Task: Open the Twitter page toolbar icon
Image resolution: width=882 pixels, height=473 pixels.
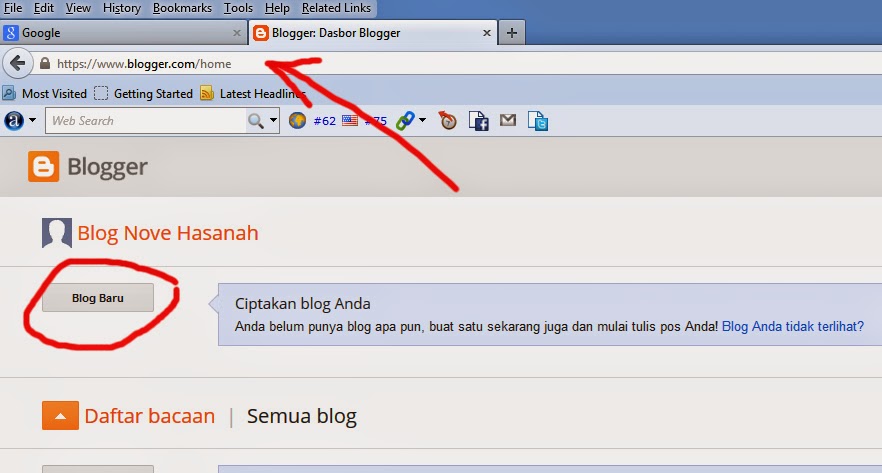Action: 538,121
